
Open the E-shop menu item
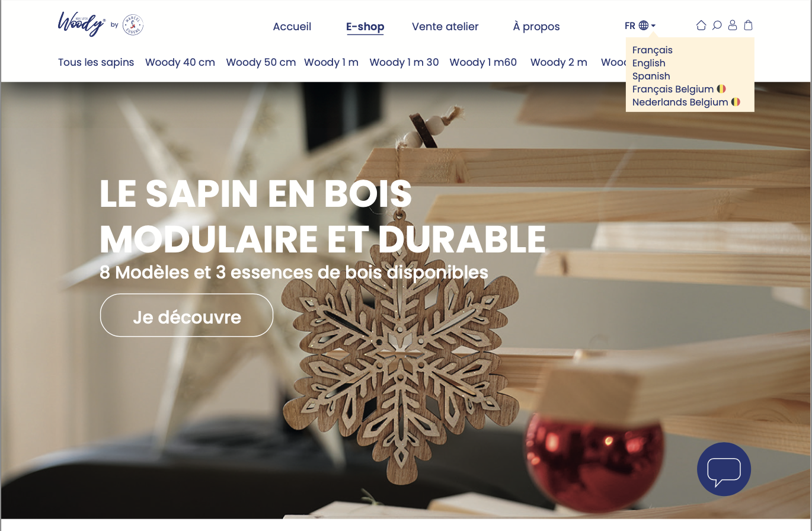point(365,27)
